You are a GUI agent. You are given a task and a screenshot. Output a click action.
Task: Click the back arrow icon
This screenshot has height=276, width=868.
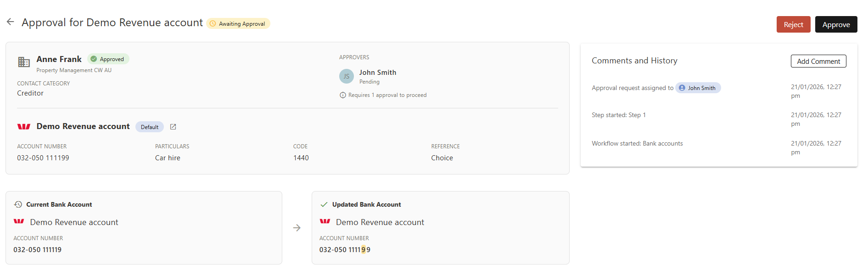[x=11, y=22]
